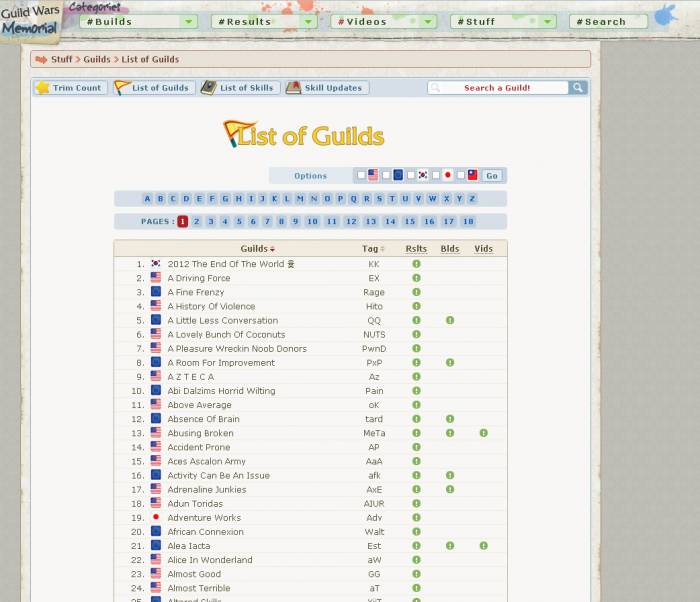
Task: Open guild Abi Dalzims Horrid Wilting
Action: [221, 391]
